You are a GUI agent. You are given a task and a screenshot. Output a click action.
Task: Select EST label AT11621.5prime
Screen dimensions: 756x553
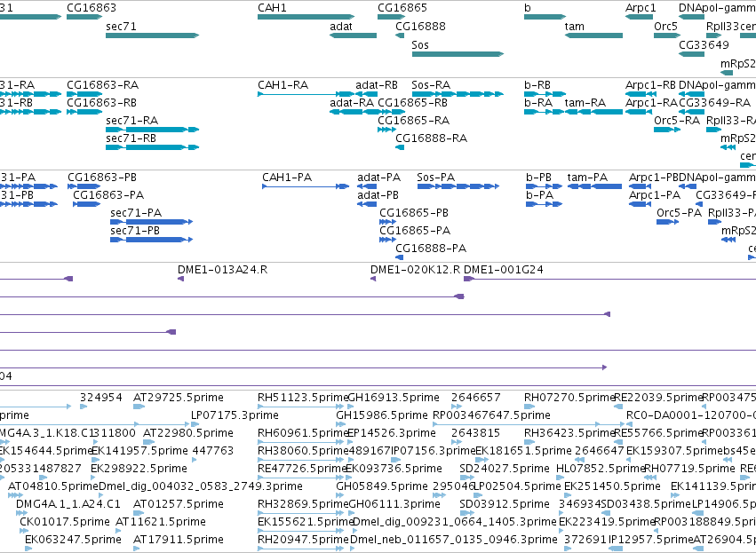click(161, 523)
